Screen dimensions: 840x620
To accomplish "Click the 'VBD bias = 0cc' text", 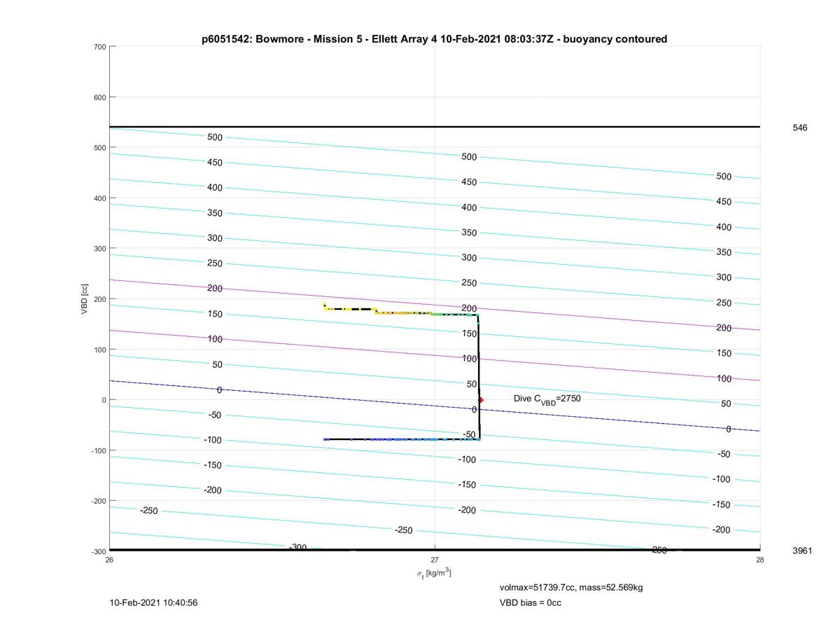I will 530,602.
